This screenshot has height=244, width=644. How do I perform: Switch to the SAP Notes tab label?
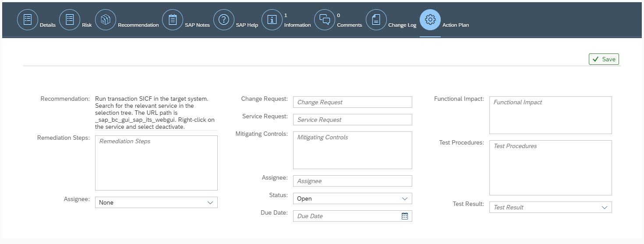pyautogui.click(x=197, y=25)
